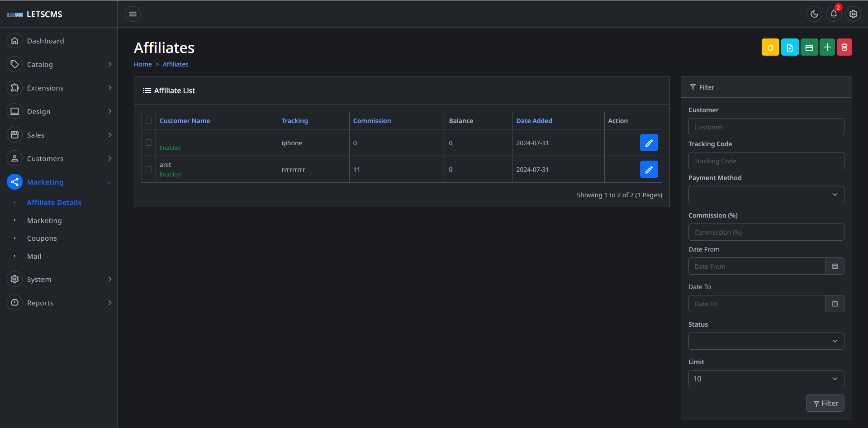The image size is (868, 428).
Task: Tick the checkbox for the anit row
Action: 149,169
